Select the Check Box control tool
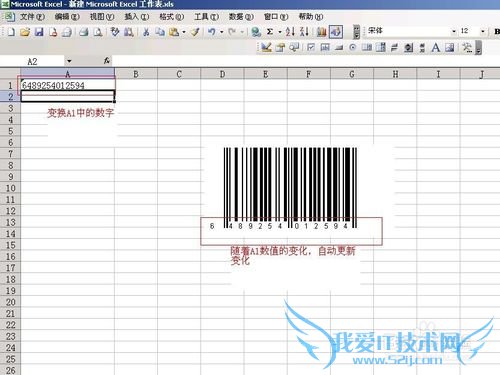This screenshot has width=500, height=375. 311,48
